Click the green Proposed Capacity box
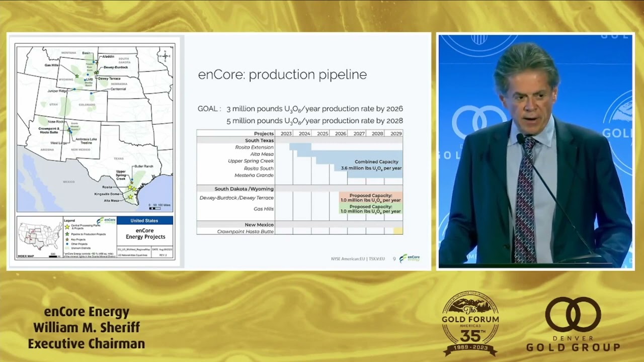This screenshot has height=362, width=644. pos(371,209)
